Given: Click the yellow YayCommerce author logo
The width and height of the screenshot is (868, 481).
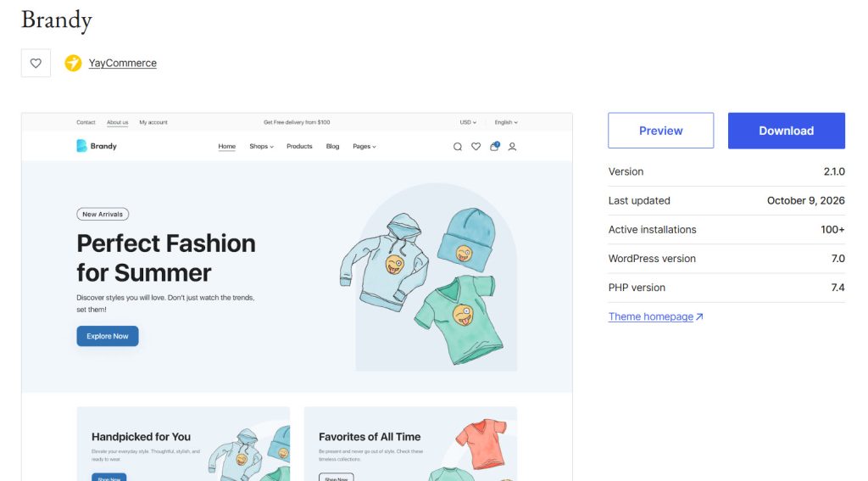Looking at the screenshot, I should click(x=73, y=63).
